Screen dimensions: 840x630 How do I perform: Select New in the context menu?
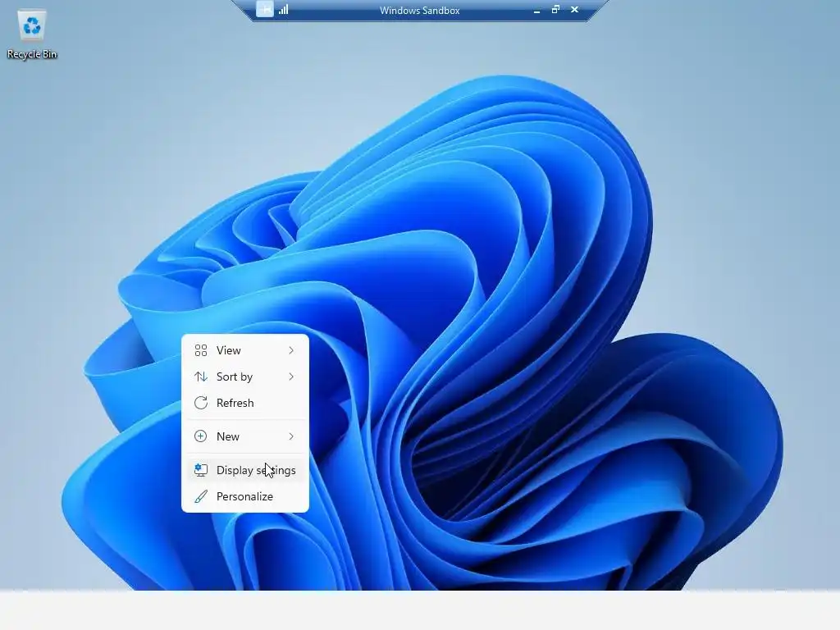coord(244,436)
